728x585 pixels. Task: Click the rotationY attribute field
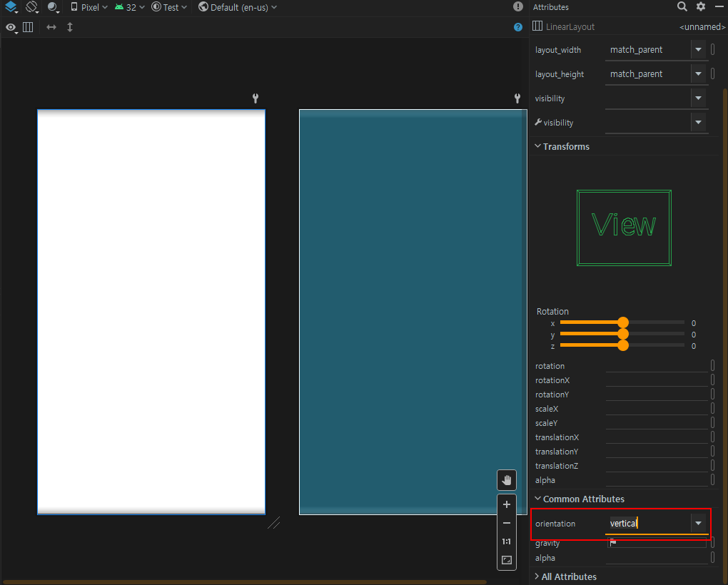657,395
